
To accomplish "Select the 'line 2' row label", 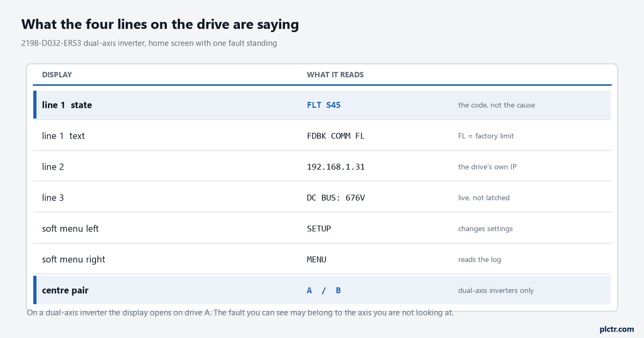I will click(x=53, y=167).
